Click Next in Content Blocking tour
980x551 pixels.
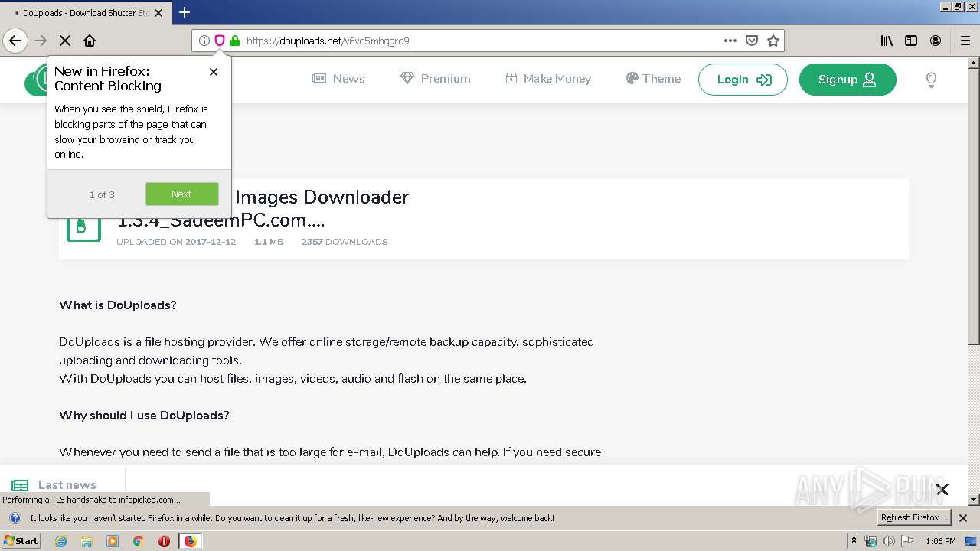click(182, 194)
